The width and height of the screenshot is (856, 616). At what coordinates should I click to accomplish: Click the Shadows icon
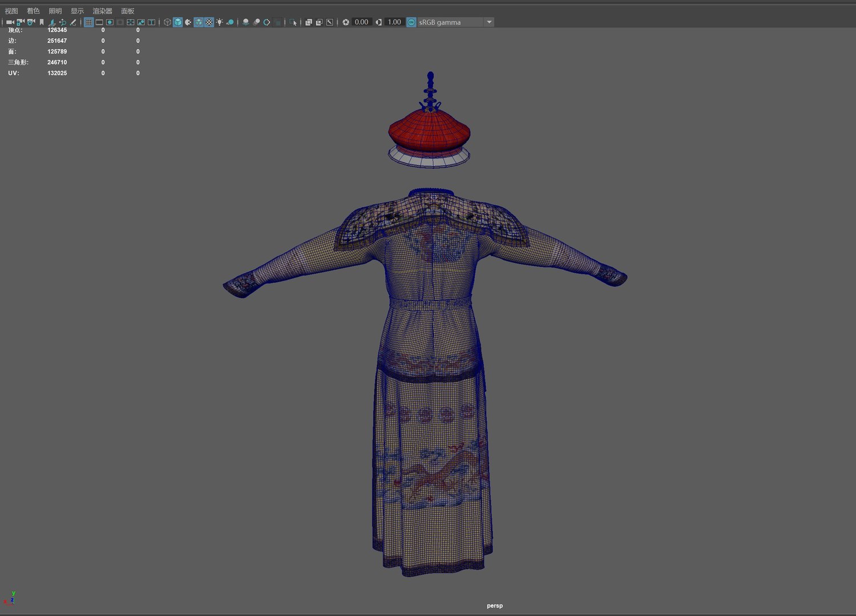[x=230, y=22]
